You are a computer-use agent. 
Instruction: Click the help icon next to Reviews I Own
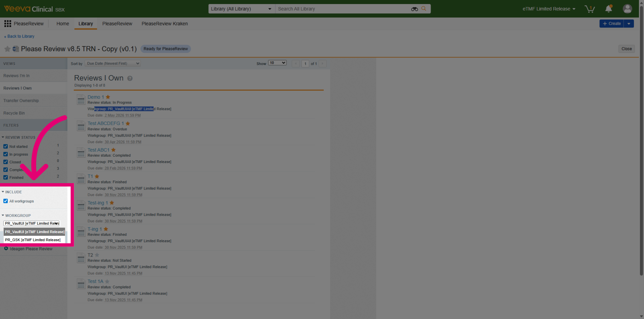coord(130,78)
